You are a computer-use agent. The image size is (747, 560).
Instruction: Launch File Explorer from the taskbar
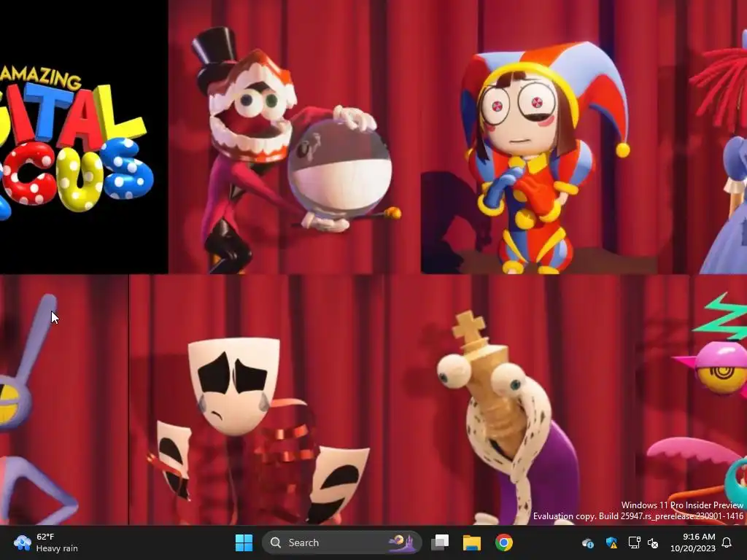click(472, 542)
